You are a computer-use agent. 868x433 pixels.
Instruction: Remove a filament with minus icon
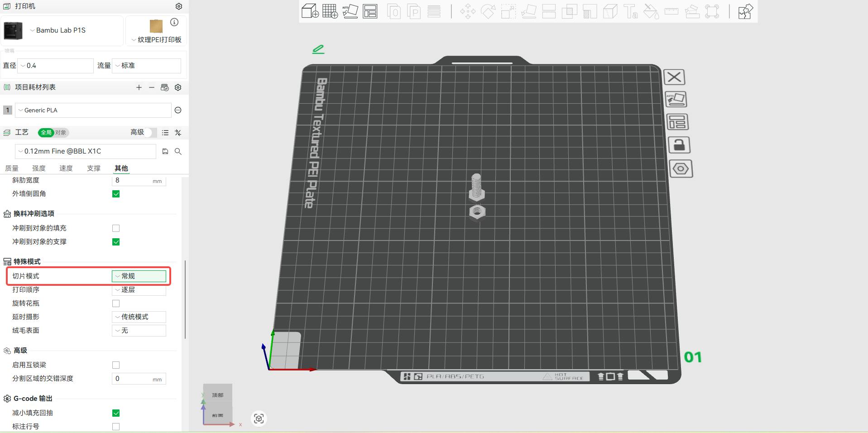tap(152, 87)
